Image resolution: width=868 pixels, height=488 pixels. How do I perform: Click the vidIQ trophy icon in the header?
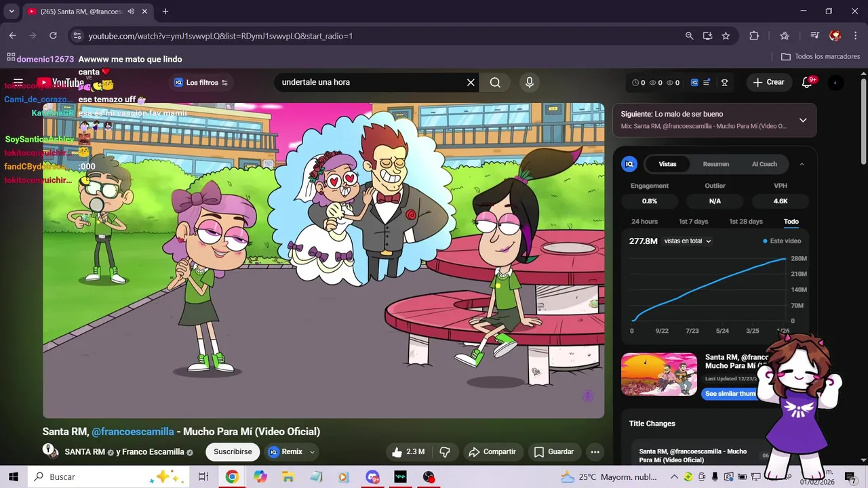click(x=724, y=83)
